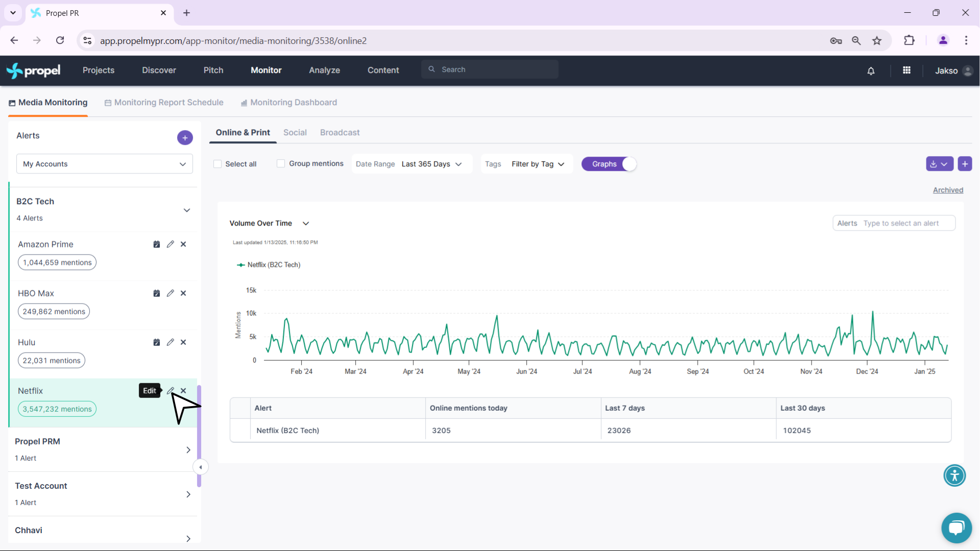Check the Netflix (B2C Tech) row checkbox cell

(x=240, y=431)
